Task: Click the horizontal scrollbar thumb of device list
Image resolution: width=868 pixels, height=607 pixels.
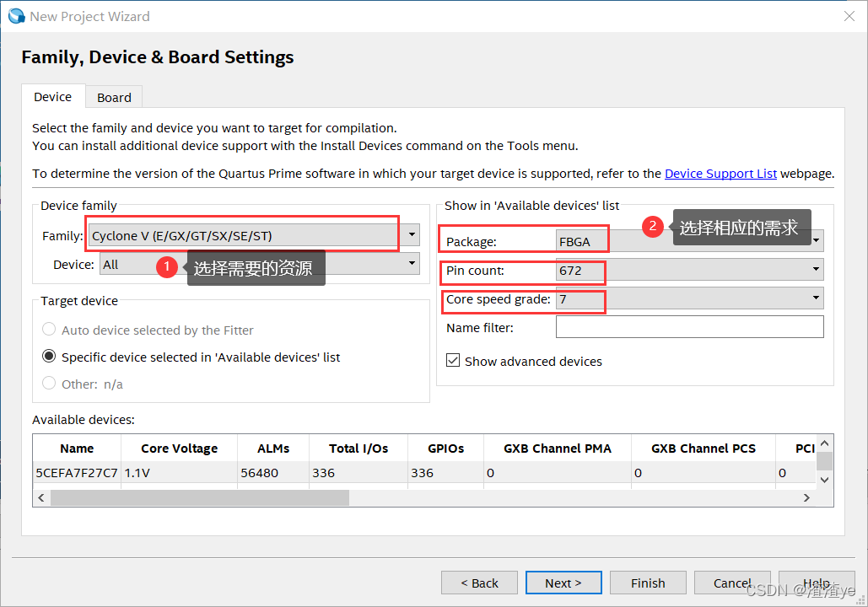Action: click(x=200, y=498)
